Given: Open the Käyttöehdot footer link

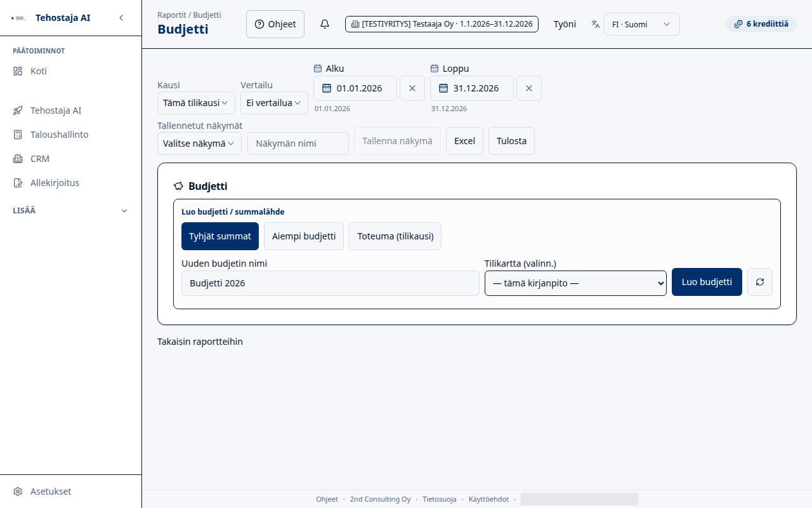Looking at the screenshot, I should (x=488, y=499).
